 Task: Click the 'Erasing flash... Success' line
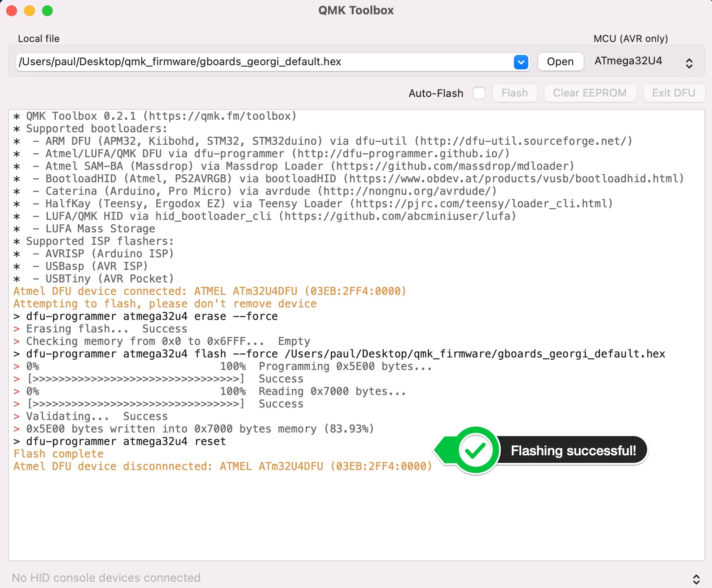[101, 329]
